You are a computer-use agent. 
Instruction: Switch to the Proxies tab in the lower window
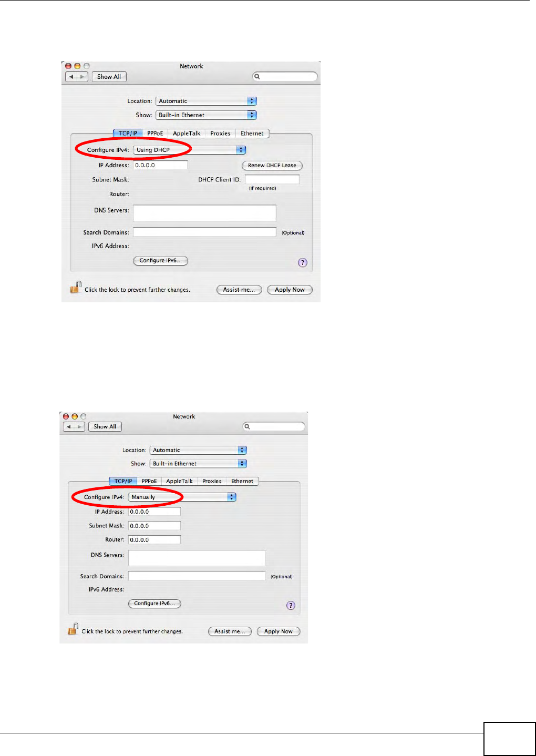[x=212, y=481]
